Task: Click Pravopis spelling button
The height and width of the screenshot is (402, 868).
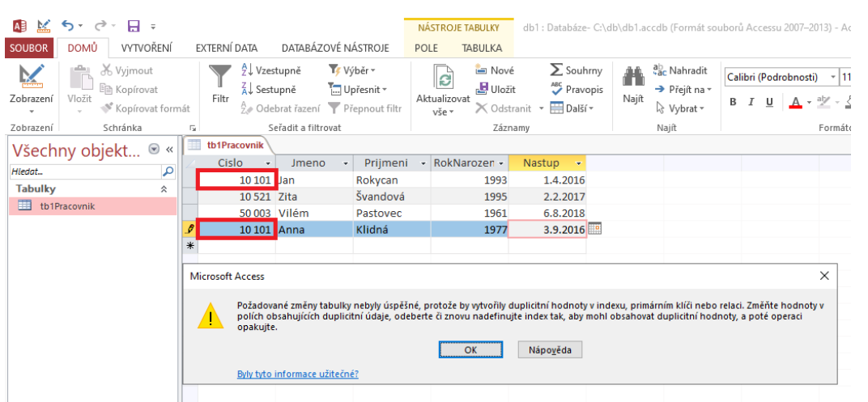Action: click(x=577, y=90)
